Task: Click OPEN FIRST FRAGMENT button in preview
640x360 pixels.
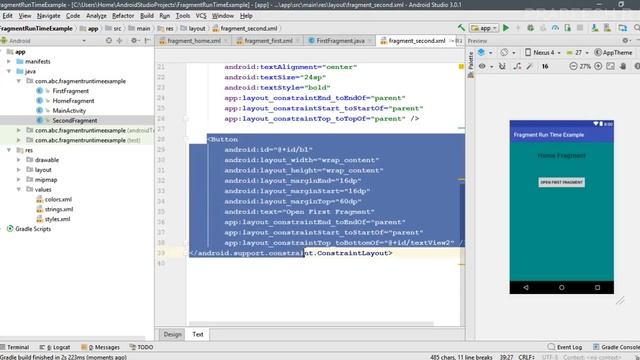Action: 561,182
